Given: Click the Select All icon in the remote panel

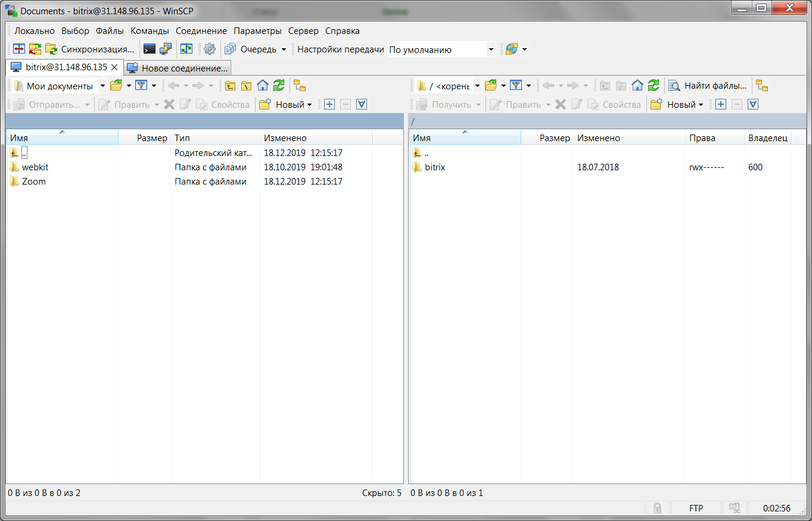Looking at the screenshot, I should click(x=753, y=104).
